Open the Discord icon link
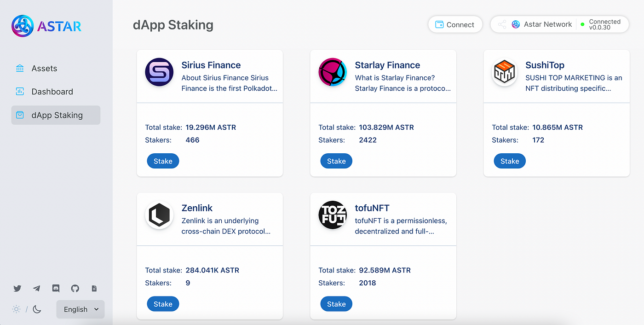Viewport: 644px width, 325px height. click(56, 289)
